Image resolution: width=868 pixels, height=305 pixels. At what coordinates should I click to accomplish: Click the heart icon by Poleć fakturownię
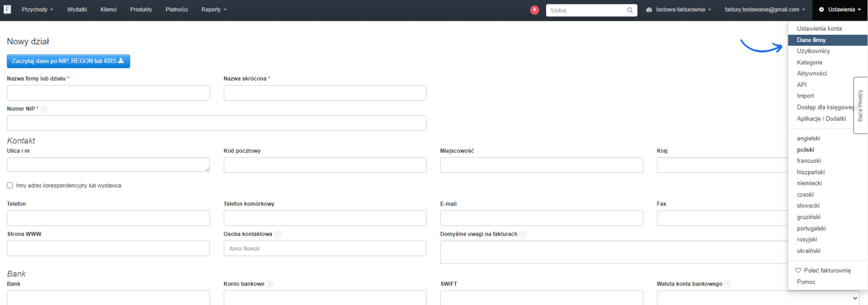798,271
